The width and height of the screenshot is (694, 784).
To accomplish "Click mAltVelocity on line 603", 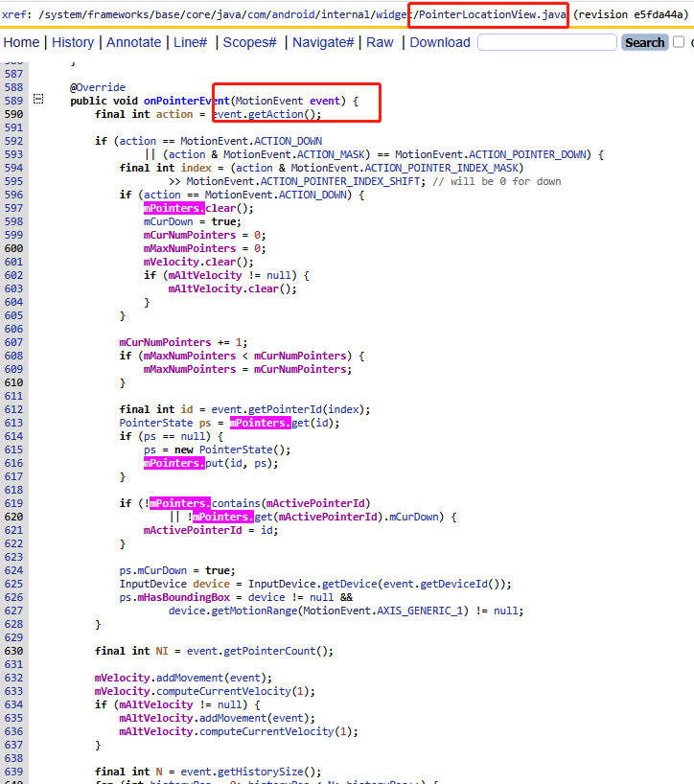I will pyautogui.click(x=205, y=289).
